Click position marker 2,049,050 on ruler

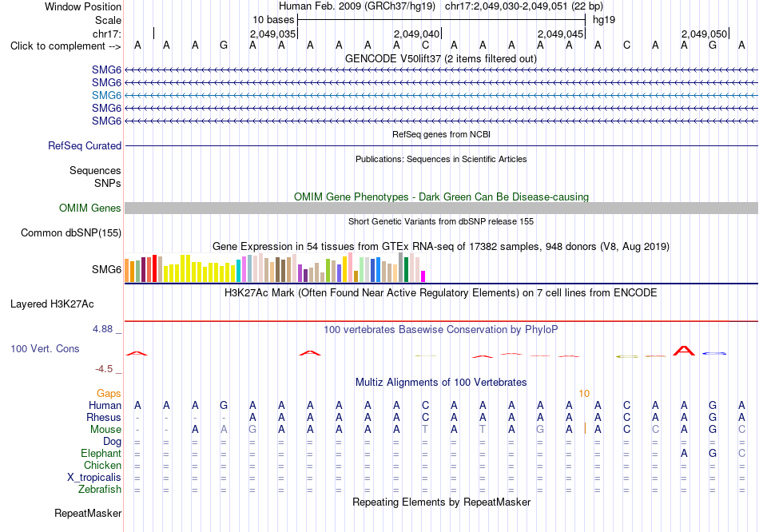(704, 34)
